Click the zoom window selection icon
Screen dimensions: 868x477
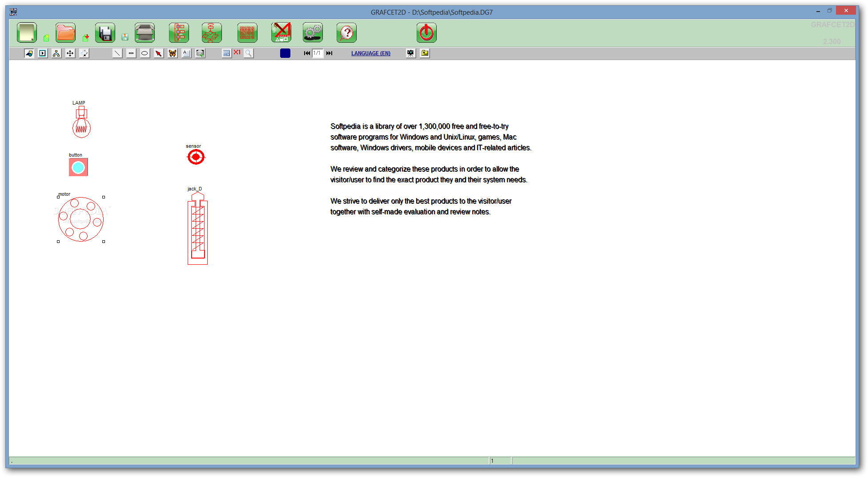tap(227, 53)
